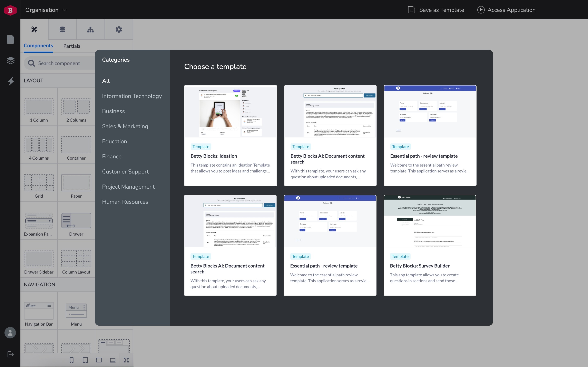Image resolution: width=588 pixels, height=367 pixels.
Task: Select the Human Resources category
Action: pyautogui.click(x=125, y=202)
